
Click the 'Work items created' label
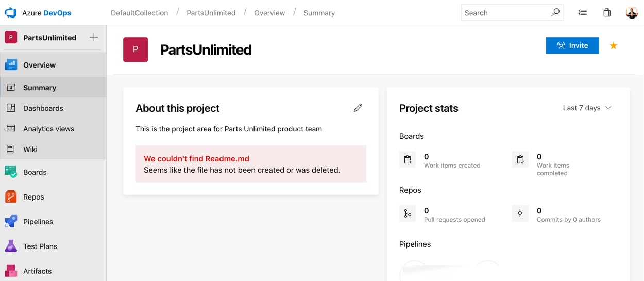[452, 166]
